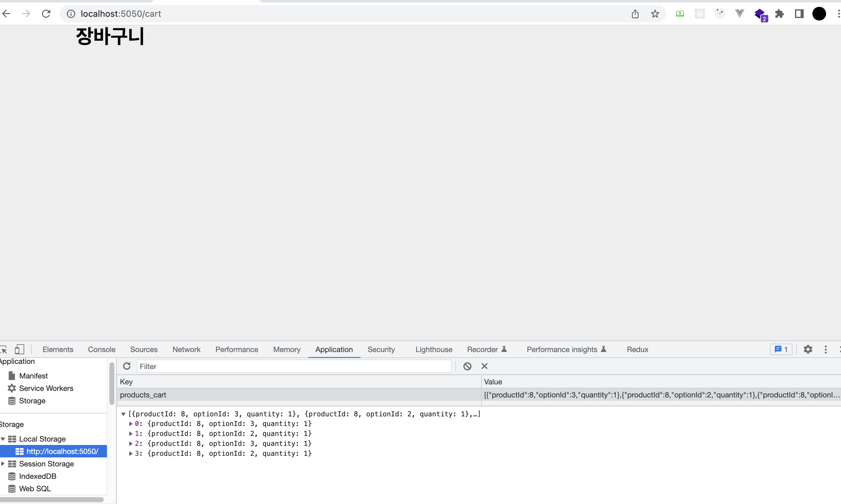Click the storage Filter input field

pyautogui.click(x=294, y=366)
